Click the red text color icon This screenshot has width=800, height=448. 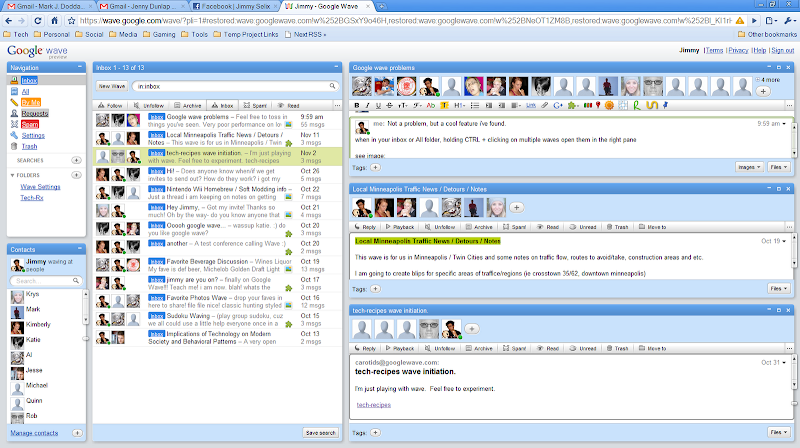point(431,106)
